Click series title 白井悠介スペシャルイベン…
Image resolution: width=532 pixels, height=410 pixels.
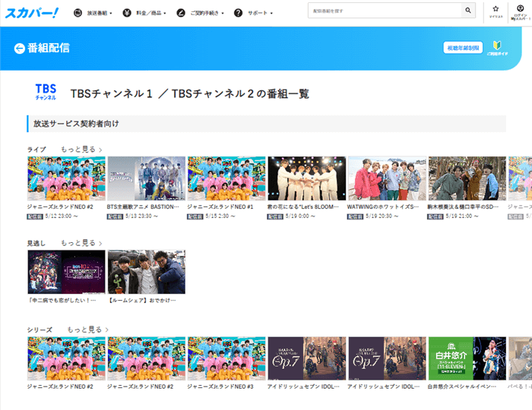click(x=462, y=386)
